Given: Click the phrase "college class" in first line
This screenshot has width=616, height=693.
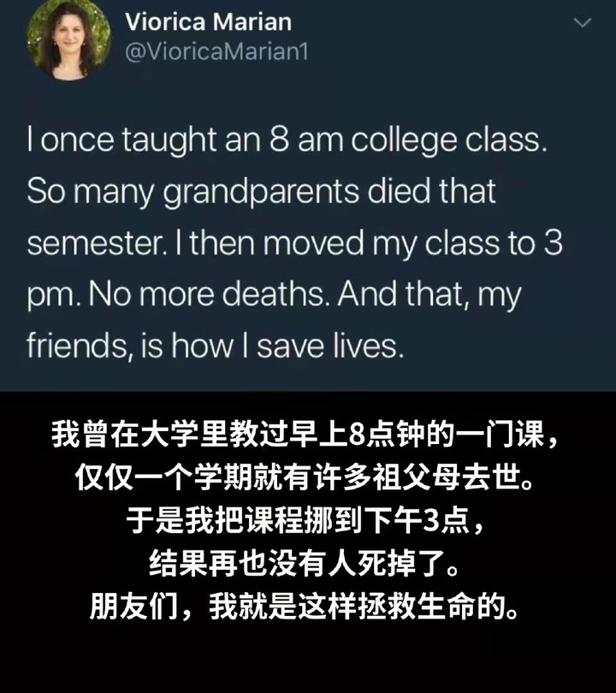Looking at the screenshot, I should click(x=449, y=140).
